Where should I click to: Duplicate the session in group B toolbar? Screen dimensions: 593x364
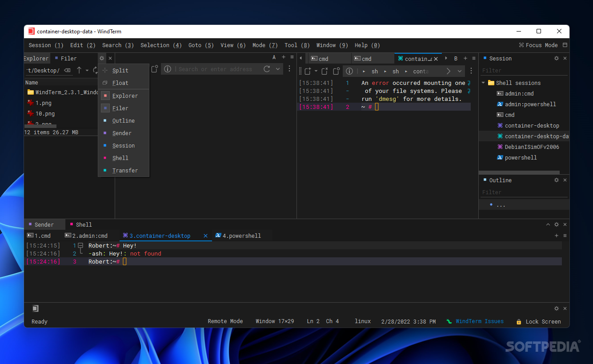(x=337, y=71)
